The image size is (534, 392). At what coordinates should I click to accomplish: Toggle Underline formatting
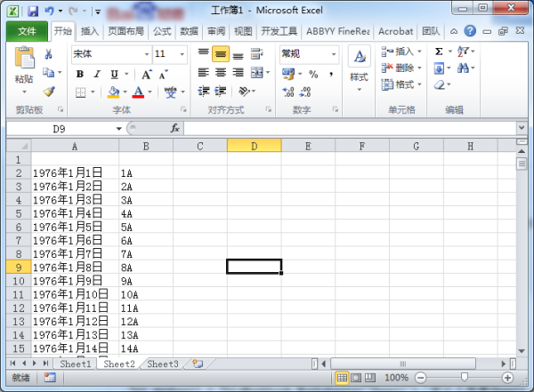[115, 74]
